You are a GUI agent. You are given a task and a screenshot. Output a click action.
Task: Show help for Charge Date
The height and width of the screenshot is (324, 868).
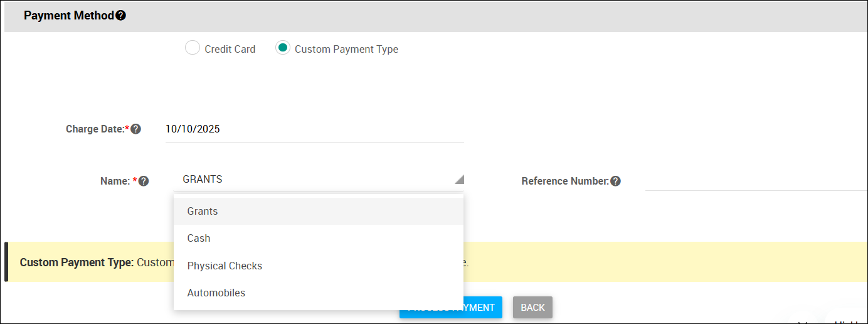135,129
